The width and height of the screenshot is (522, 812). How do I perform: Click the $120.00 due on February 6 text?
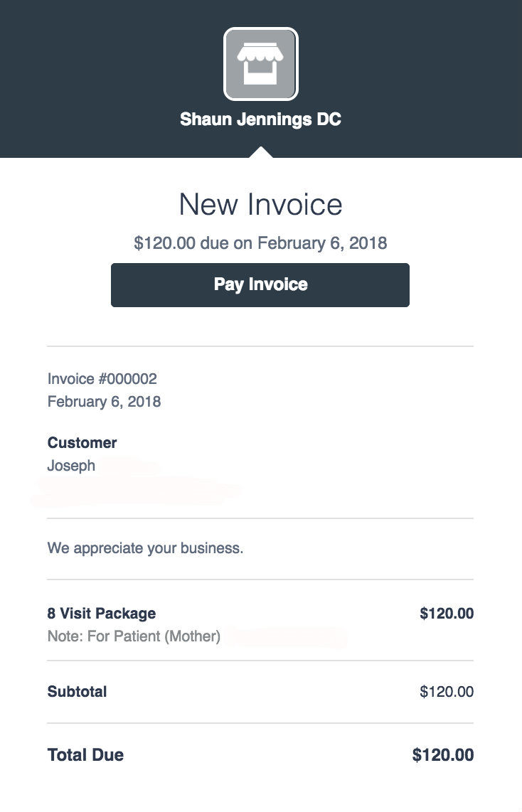pyautogui.click(x=260, y=243)
